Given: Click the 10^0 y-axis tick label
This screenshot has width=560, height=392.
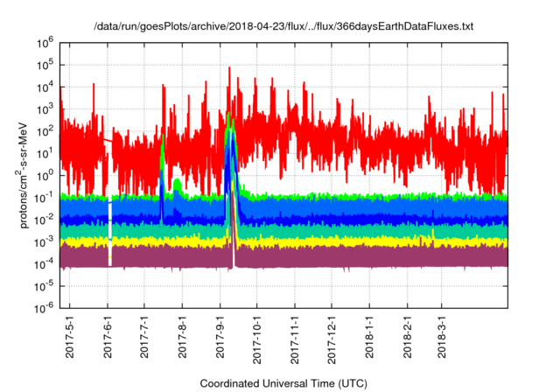Looking at the screenshot, I should coord(45,176).
